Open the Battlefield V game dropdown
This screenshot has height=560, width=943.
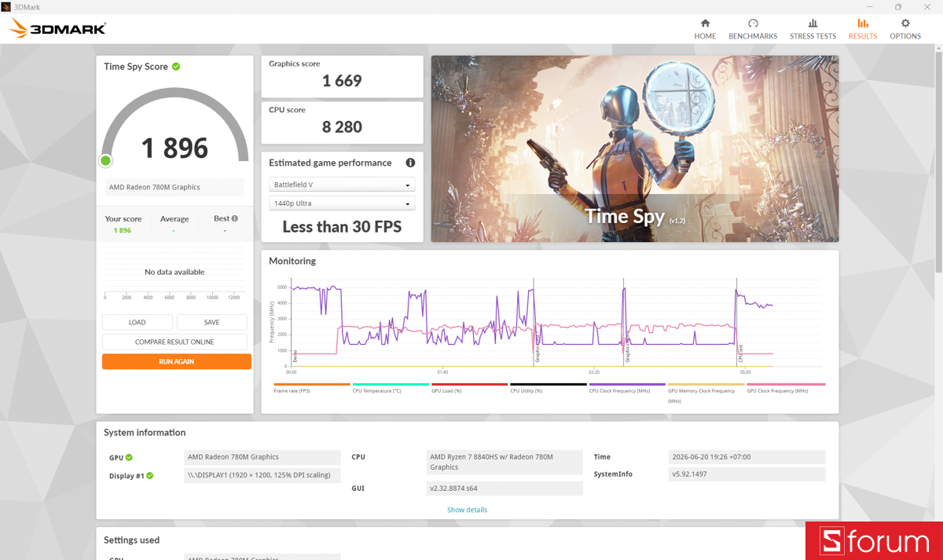pyautogui.click(x=342, y=185)
